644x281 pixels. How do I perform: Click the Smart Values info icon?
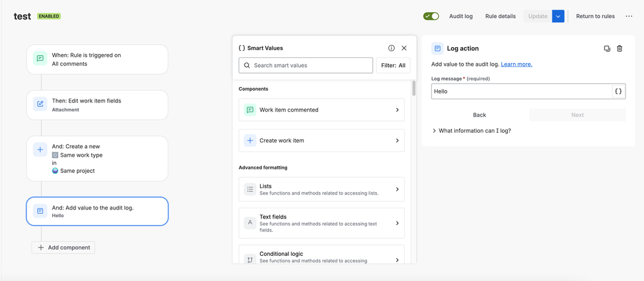click(x=391, y=48)
